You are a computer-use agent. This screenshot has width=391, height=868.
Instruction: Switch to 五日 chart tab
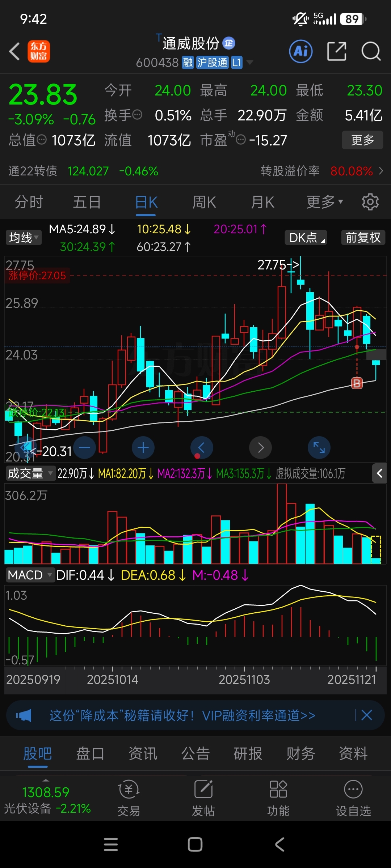click(87, 202)
